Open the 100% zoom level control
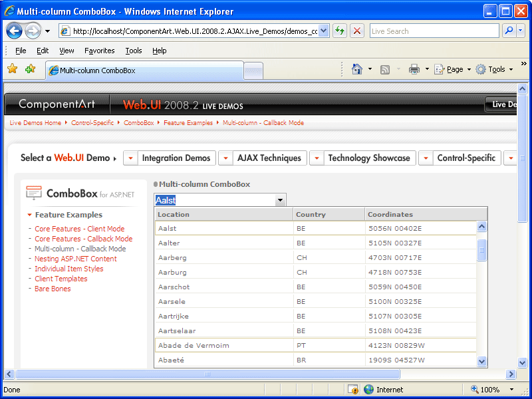The height and width of the screenshot is (399, 532). coord(493,390)
